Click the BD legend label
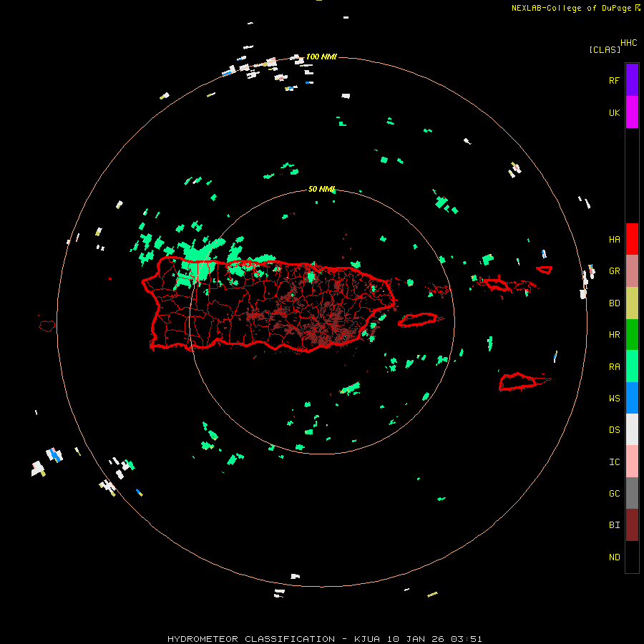This screenshot has height=644, width=644. pyautogui.click(x=614, y=303)
